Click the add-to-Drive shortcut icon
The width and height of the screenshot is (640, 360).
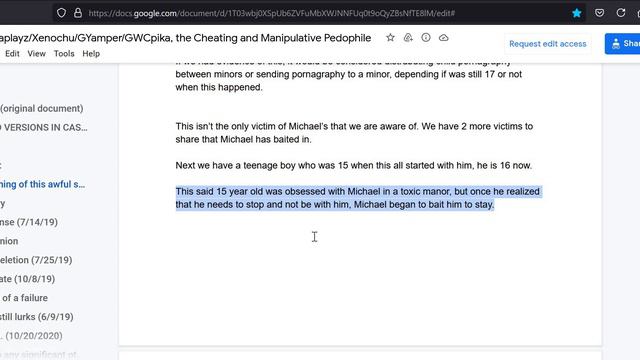408,38
